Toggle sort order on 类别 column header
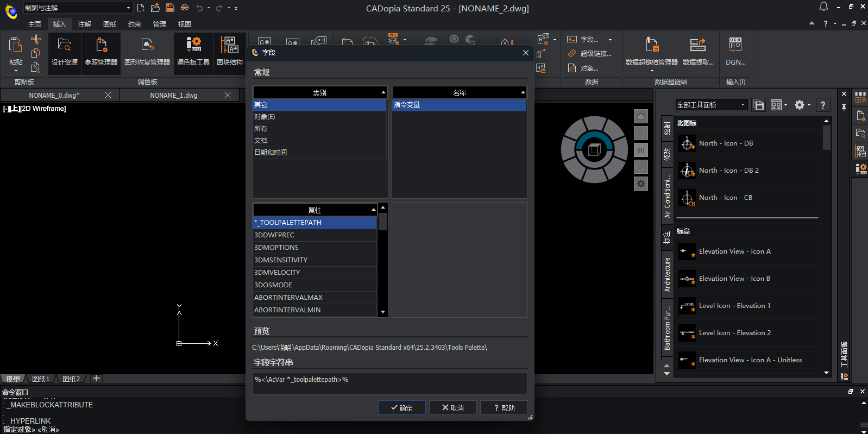The width and height of the screenshot is (868, 434). (319, 93)
